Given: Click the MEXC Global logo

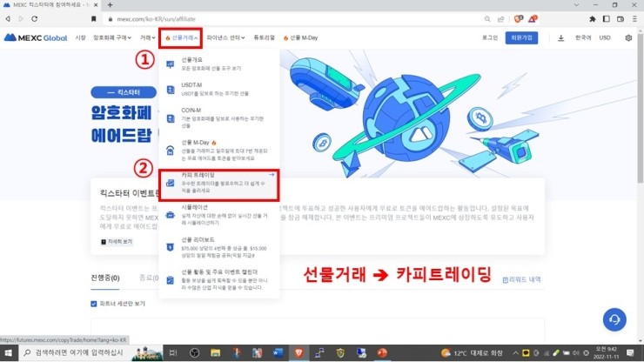Looking at the screenshot, I should [x=36, y=37].
